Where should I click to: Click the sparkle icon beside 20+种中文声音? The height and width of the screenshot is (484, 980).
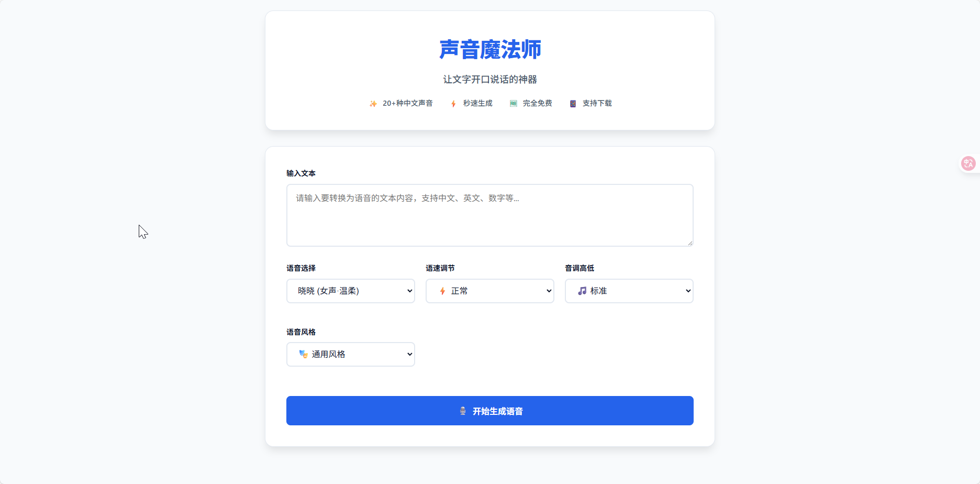click(x=373, y=104)
